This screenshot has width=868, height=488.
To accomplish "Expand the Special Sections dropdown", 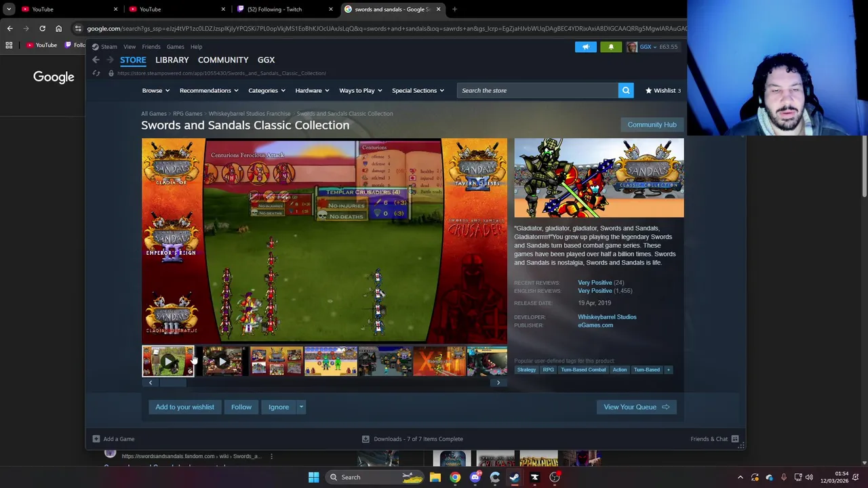I will click(x=418, y=90).
